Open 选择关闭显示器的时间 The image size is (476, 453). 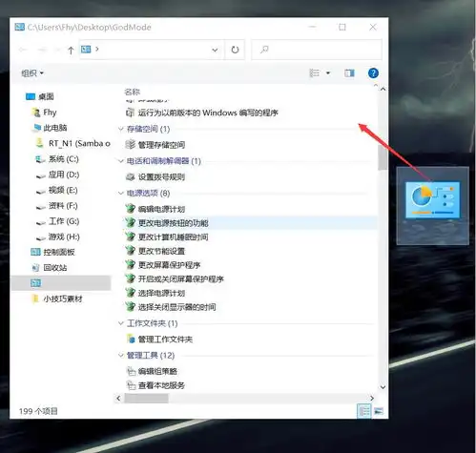pyautogui.click(x=171, y=307)
